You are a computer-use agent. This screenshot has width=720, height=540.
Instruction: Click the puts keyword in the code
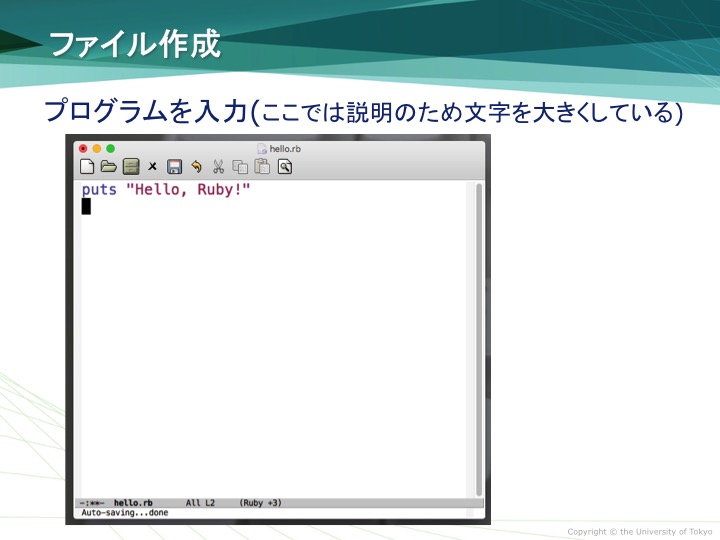(x=99, y=190)
